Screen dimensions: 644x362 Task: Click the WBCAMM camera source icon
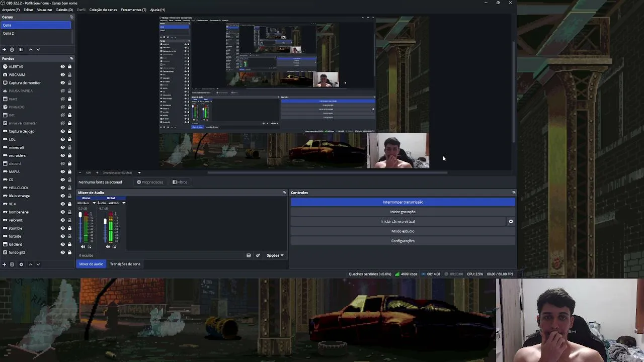click(x=5, y=75)
